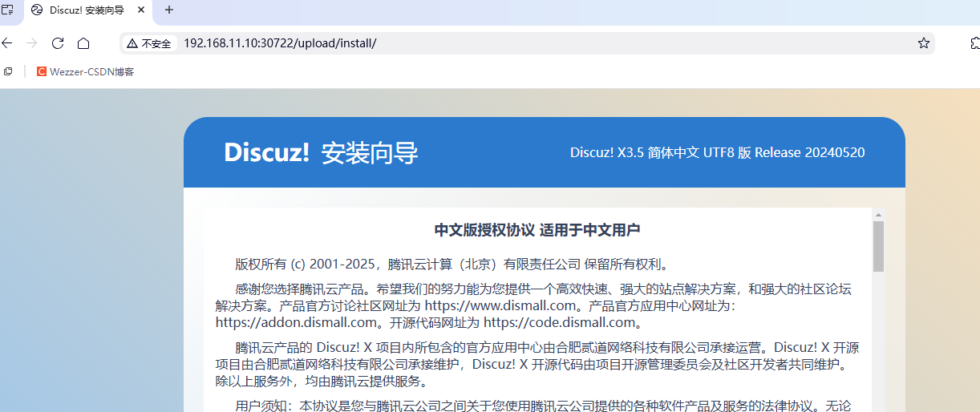Click the Discuz! 安装向导 header title

[x=321, y=152]
